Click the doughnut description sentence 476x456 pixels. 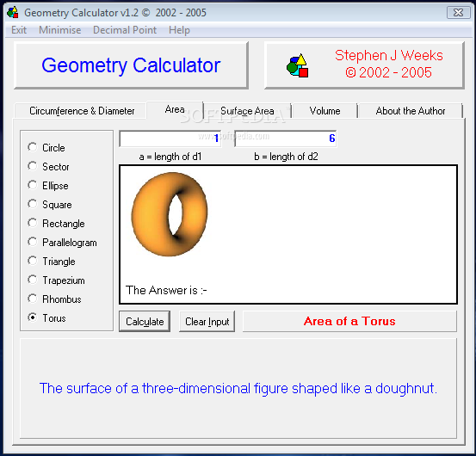point(238,388)
